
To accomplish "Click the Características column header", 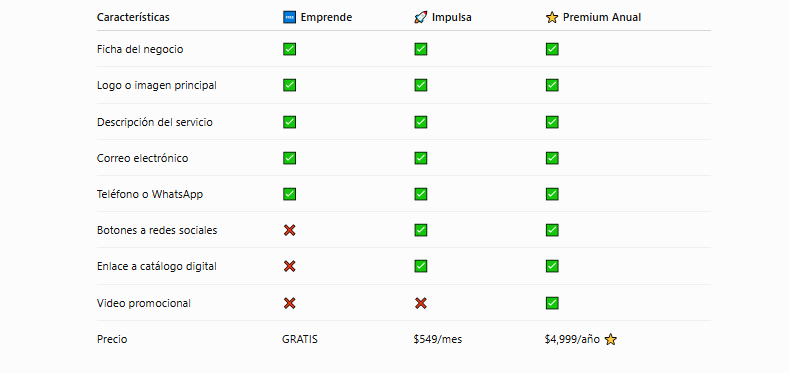I will [133, 18].
